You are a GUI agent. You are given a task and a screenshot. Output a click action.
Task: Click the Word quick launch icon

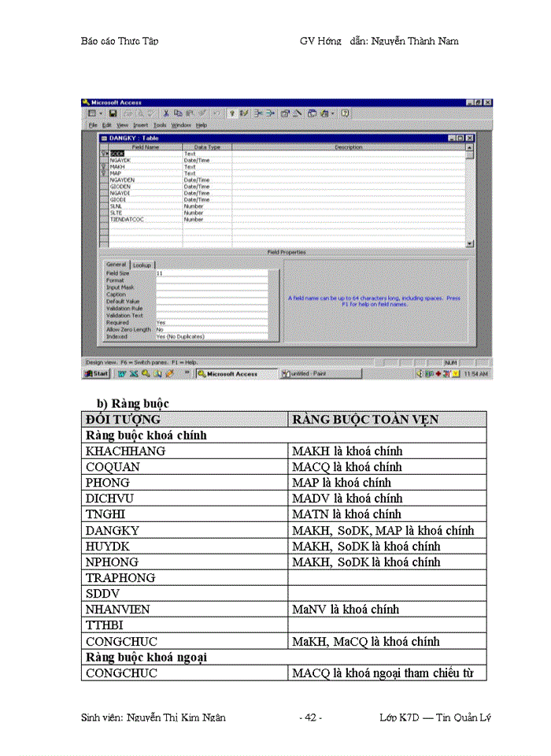pos(122,373)
